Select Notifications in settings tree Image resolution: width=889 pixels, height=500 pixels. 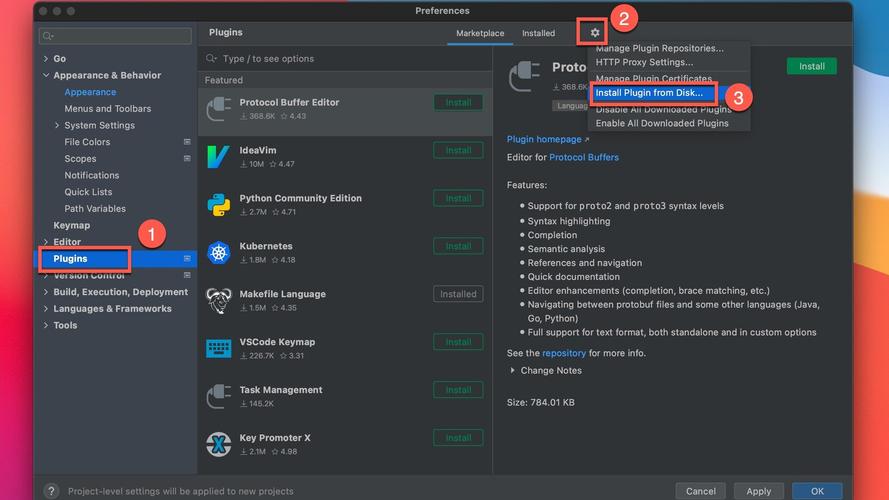[92, 175]
